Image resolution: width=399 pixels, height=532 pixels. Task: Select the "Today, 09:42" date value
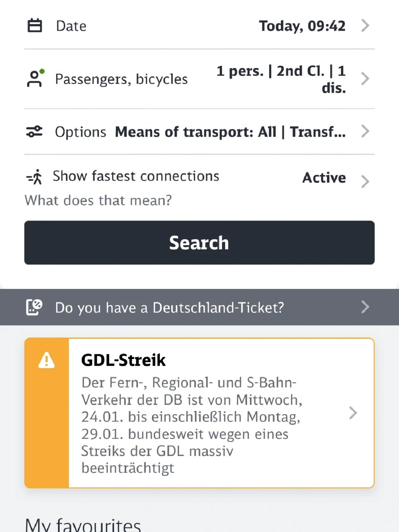click(x=302, y=26)
